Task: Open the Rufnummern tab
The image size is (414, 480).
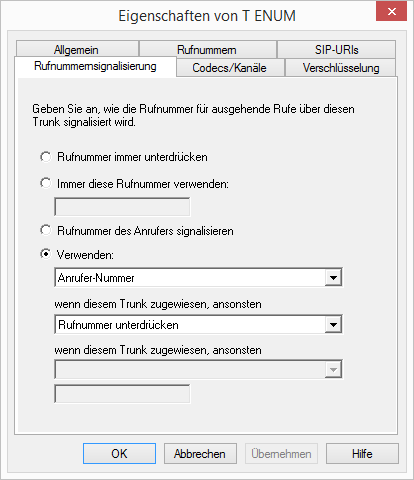Action: [x=207, y=49]
